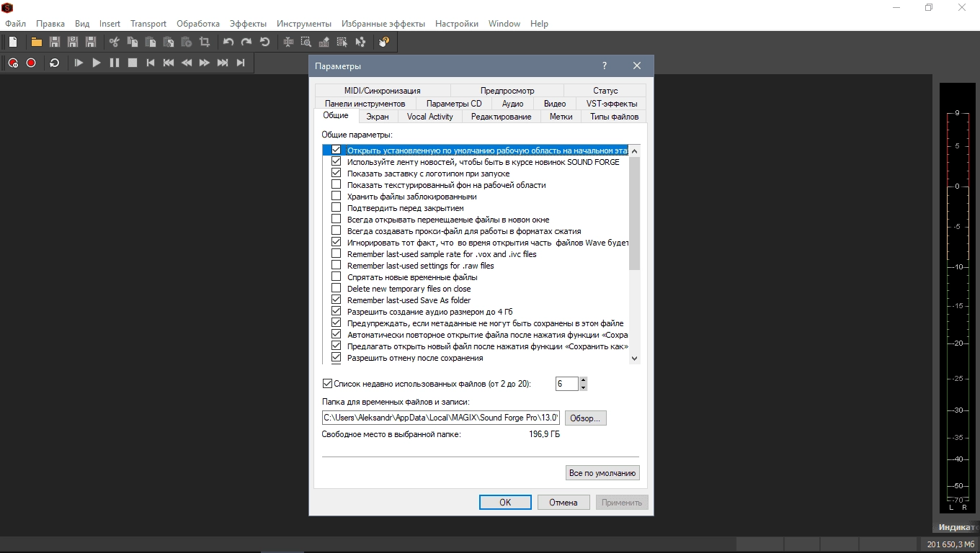Click the Play button in transport bar
The width and height of the screenshot is (980, 553).
(97, 63)
